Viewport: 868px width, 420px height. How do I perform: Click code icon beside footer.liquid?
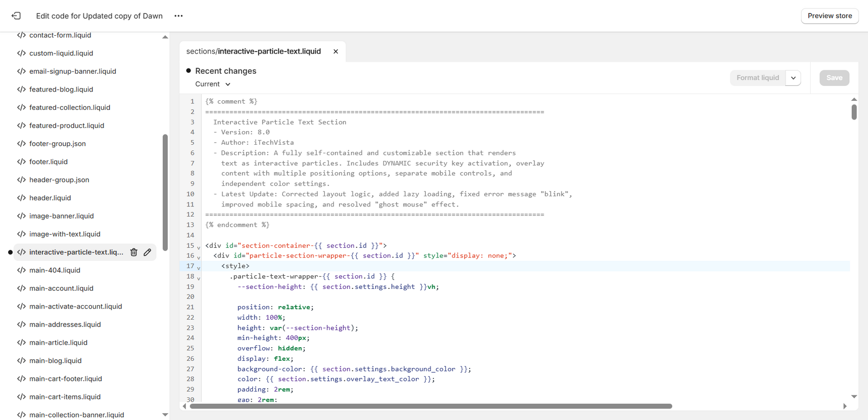pos(21,162)
